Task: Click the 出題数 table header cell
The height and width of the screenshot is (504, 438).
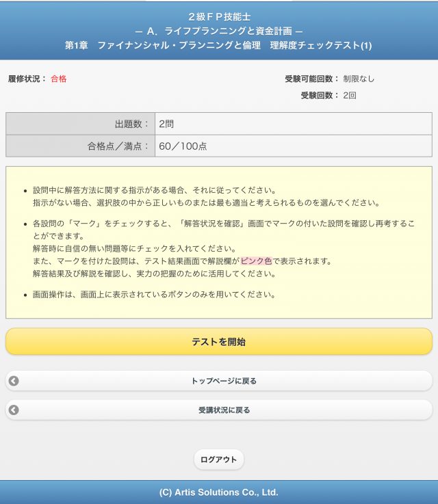Action: [81, 124]
